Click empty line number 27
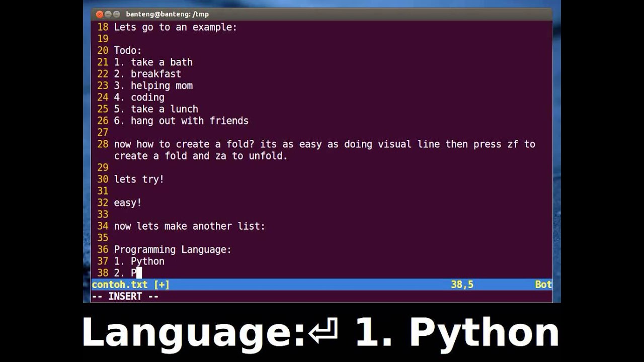644x362 pixels. pos(103,133)
